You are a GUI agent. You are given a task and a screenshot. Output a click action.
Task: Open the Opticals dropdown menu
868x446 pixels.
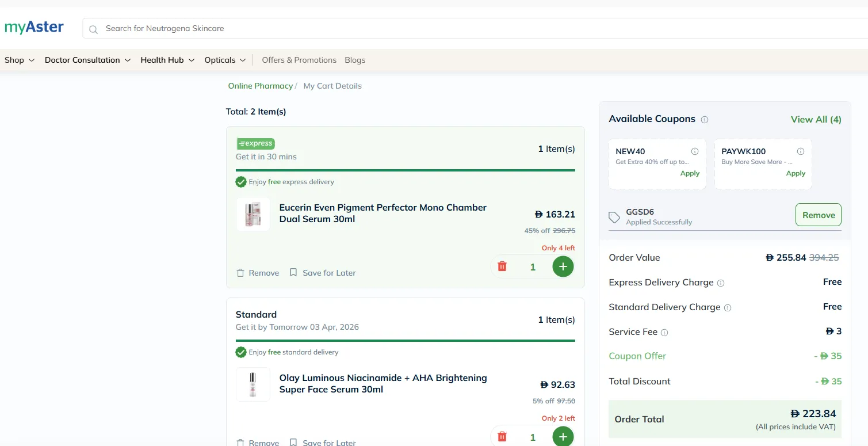225,60
